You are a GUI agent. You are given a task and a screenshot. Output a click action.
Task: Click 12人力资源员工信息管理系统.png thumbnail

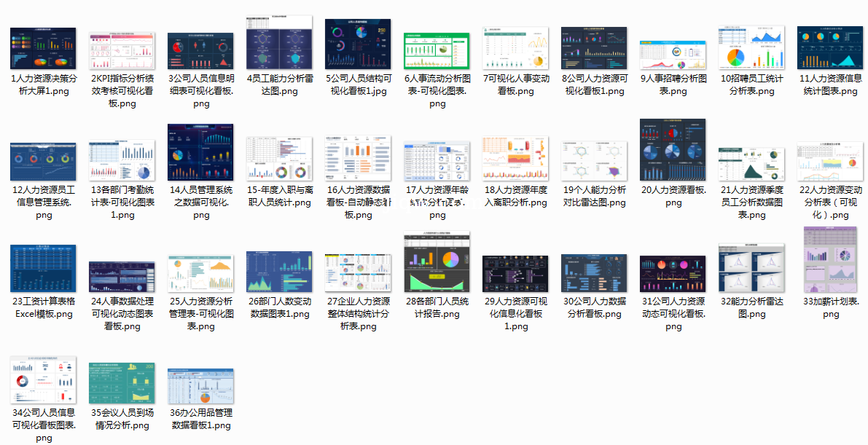pyautogui.click(x=44, y=161)
